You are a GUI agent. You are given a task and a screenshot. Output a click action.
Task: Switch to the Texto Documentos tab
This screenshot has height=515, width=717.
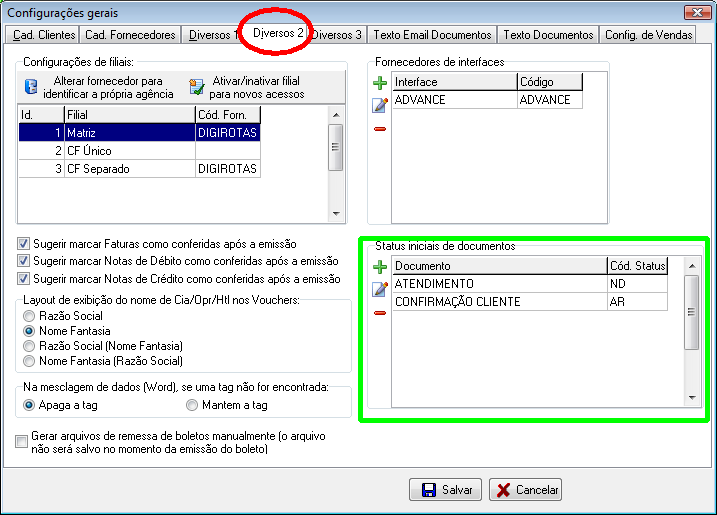(x=548, y=35)
